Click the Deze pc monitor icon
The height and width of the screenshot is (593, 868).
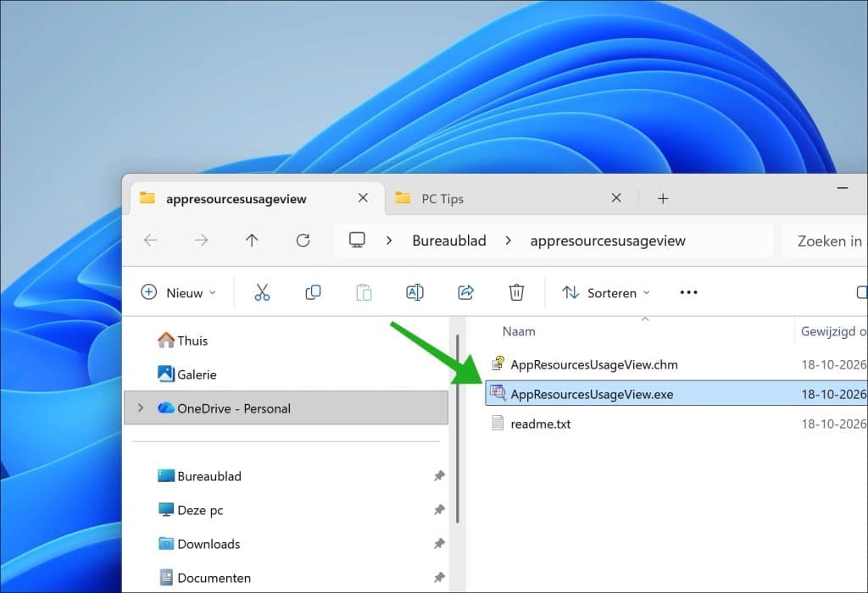point(165,509)
